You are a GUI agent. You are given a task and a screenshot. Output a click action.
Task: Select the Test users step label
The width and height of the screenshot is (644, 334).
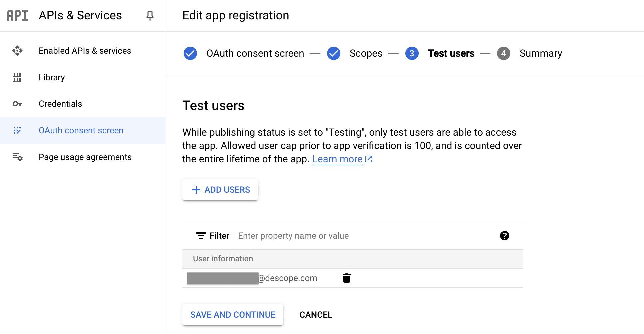click(451, 53)
